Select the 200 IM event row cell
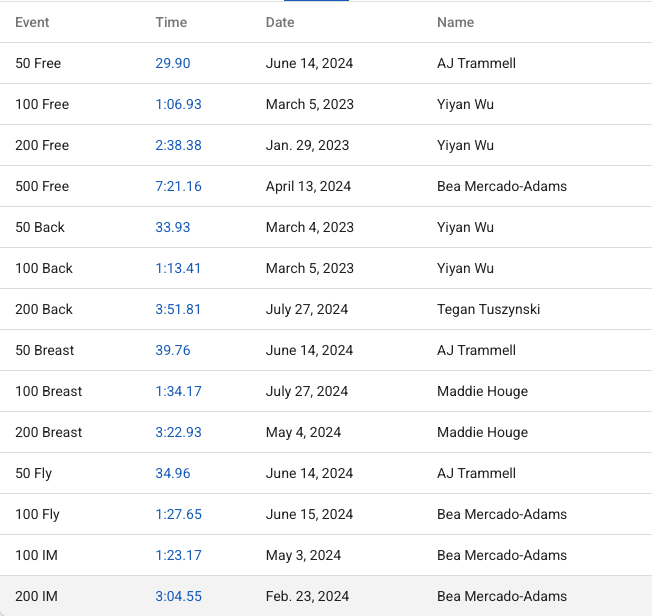Image resolution: width=652 pixels, height=616 pixels. click(x=36, y=596)
